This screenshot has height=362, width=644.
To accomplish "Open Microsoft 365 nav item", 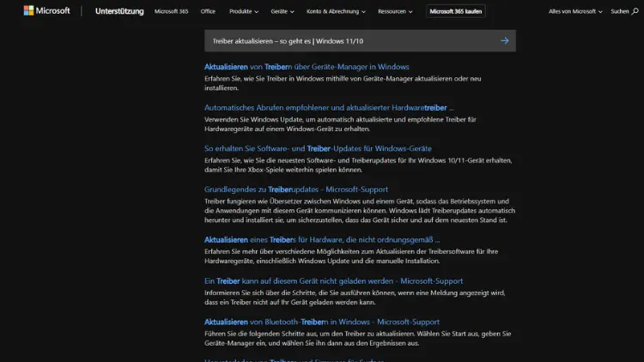I will tap(171, 11).
